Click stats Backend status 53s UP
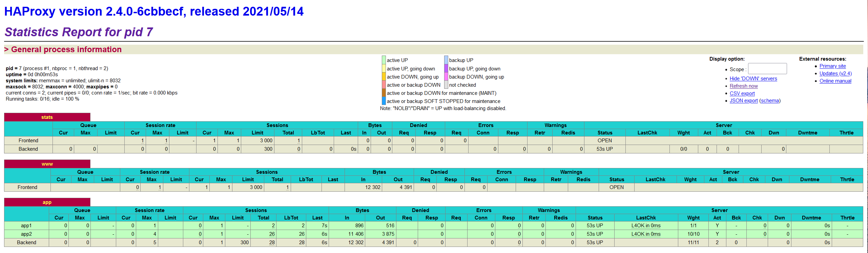The height and width of the screenshot is (253, 868). [x=604, y=149]
